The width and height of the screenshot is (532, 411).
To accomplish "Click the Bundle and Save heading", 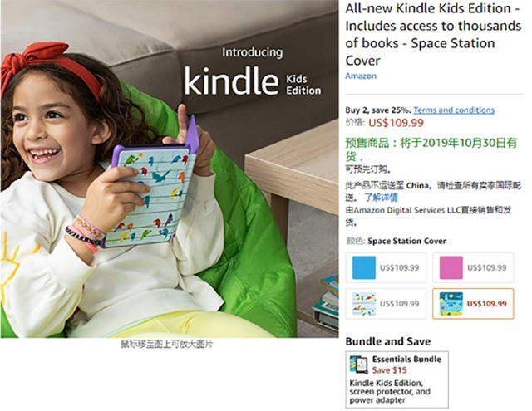I will 388,341.
